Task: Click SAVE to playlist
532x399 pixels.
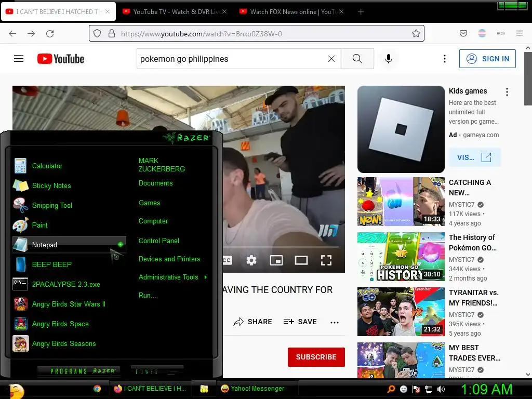Action: click(300, 322)
